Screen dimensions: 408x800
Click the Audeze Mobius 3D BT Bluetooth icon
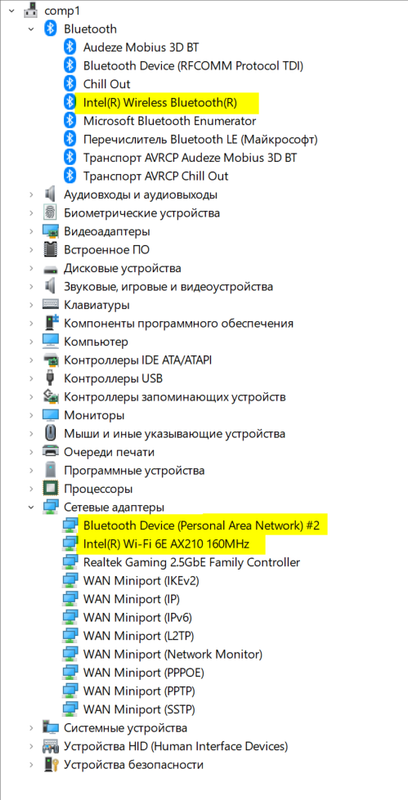pyautogui.click(x=69, y=47)
